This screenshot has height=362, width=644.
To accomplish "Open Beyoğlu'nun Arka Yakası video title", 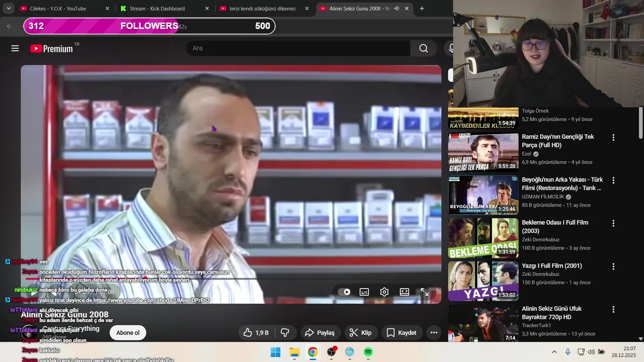I will (562, 184).
